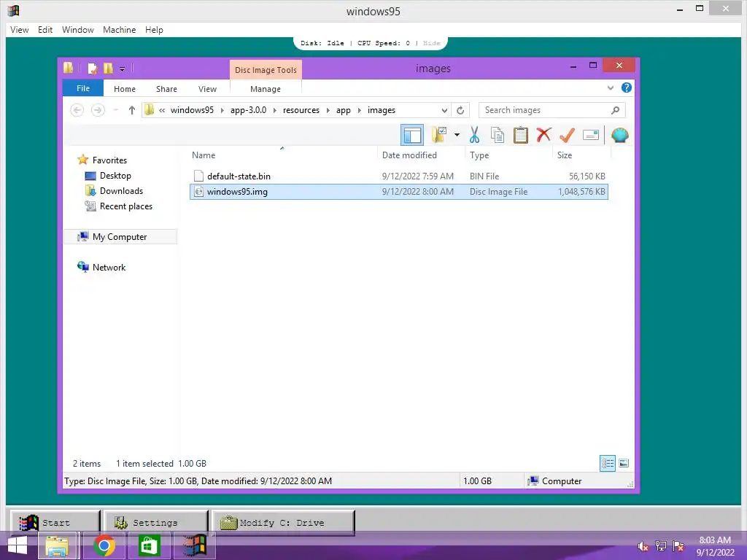Switch to details view in the status bar
The height and width of the screenshot is (560, 747).
608,463
